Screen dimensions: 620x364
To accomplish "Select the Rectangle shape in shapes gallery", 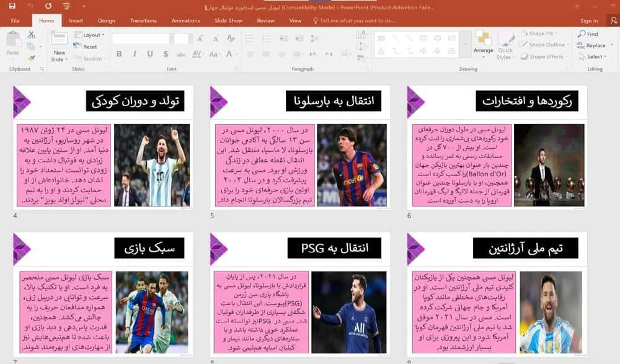I will coord(423,38).
